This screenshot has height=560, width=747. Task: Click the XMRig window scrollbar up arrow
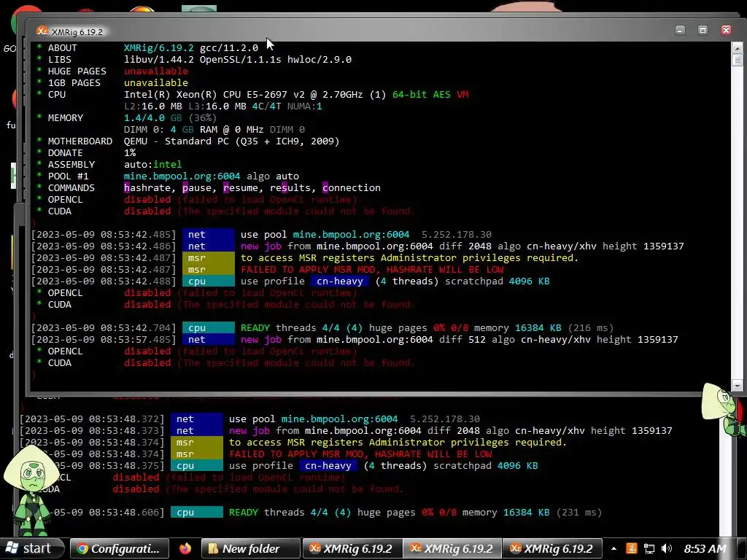point(737,47)
